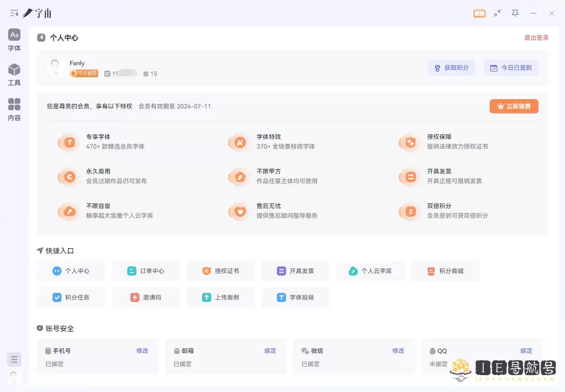The image size is (565, 392).
Task: Click the 今日已签到 button
Action: pos(511,68)
